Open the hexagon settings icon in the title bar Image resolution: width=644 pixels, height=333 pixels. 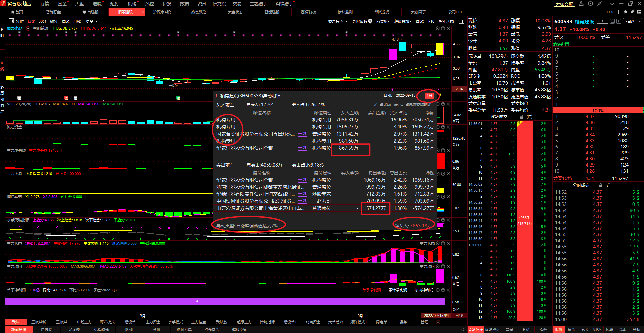coord(590,4)
